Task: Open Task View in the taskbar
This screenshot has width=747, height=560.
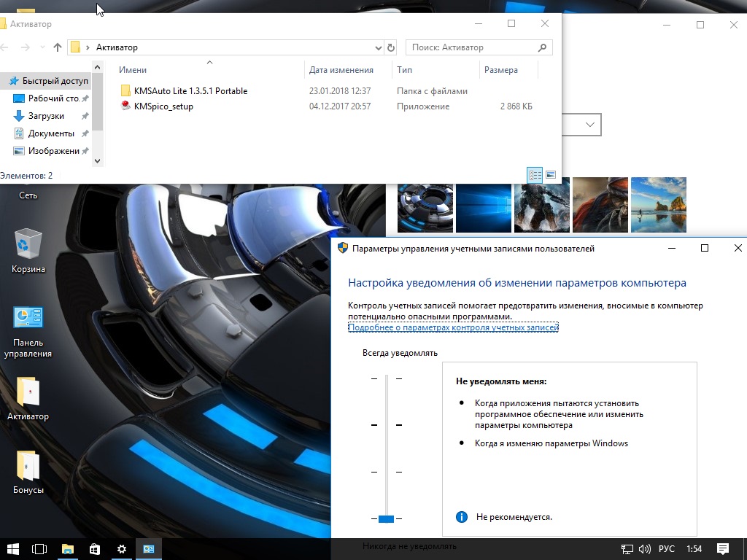Action: pos(39,548)
